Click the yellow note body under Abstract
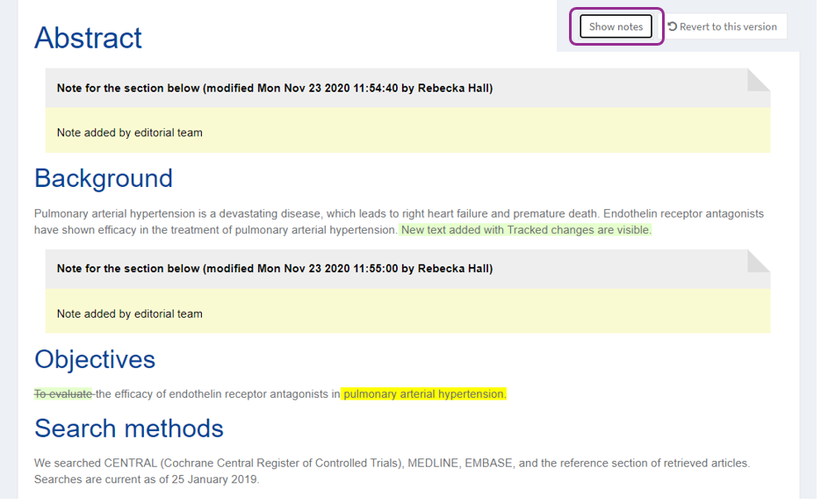821x504 pixels. (x=407, y=133)
